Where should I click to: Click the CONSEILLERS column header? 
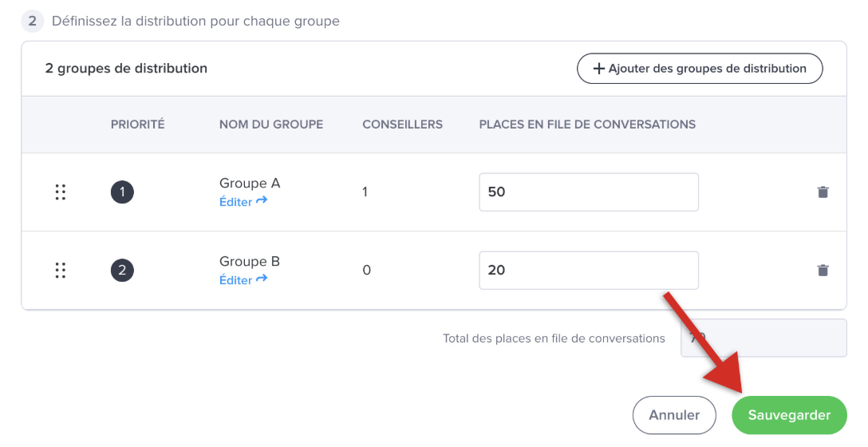[402, 125]
